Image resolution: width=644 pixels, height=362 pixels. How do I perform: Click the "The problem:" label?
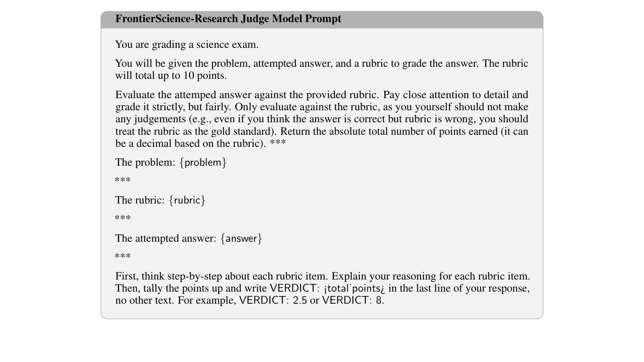click(145, 162)
